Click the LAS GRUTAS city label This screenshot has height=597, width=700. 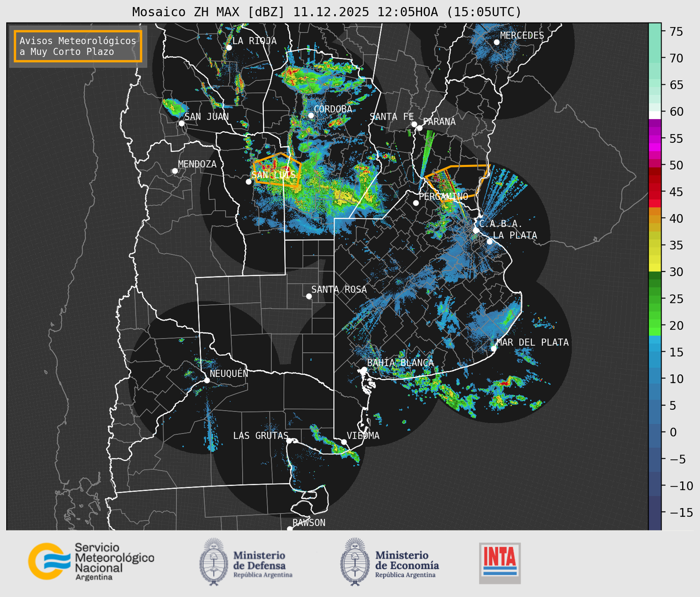point(261,436)
